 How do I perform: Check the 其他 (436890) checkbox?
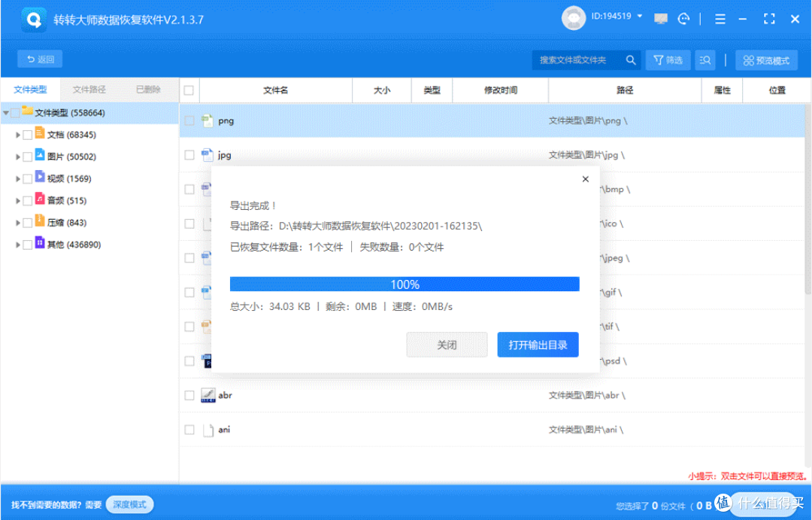click(x=28, y=245)
